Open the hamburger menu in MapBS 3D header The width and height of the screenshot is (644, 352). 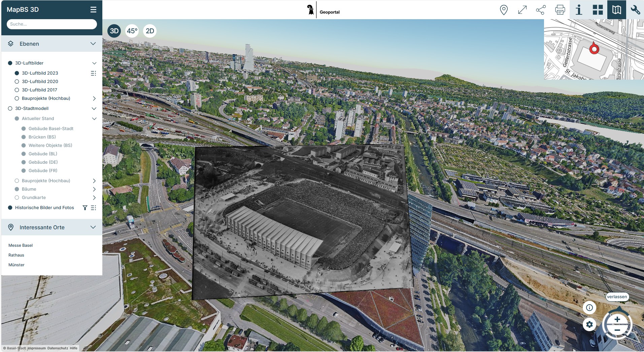pos(93,10)
